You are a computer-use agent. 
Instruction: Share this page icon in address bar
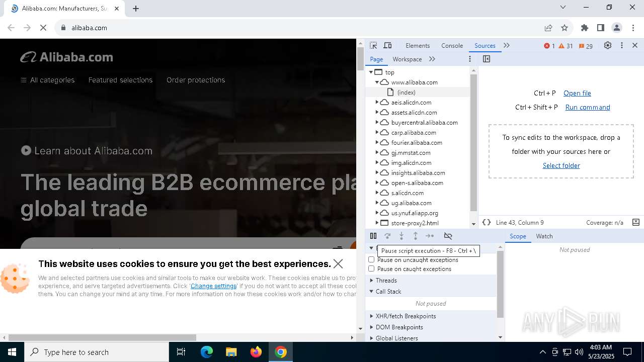[x=548, y=28]
